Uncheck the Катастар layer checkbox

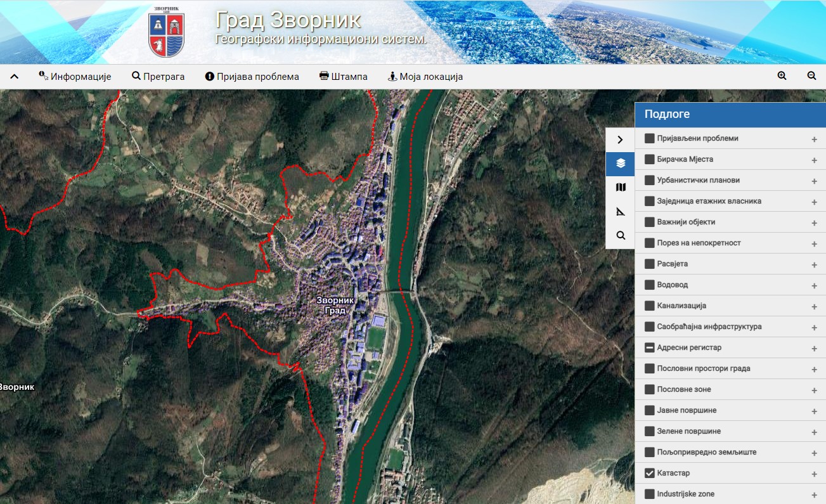649,473
